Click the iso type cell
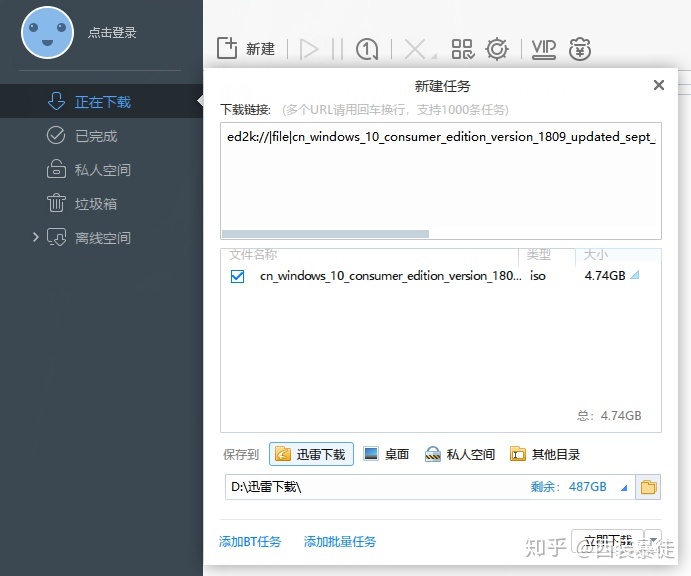Image resolution: width=691 pixels, height=576 pixels. coord(538,276)
